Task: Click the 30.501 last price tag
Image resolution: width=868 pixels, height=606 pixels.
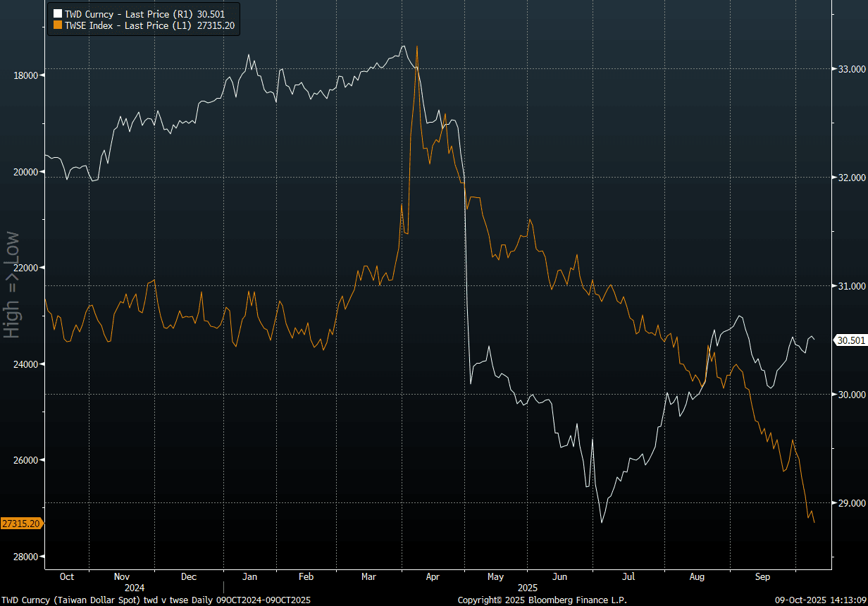Action: click(x=850, y=340)
